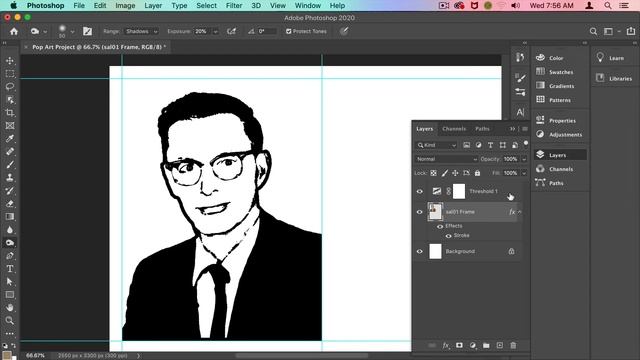The image size is (640, 360).
Task: Open the Exposure value dropdown
Action: (216, 31)
